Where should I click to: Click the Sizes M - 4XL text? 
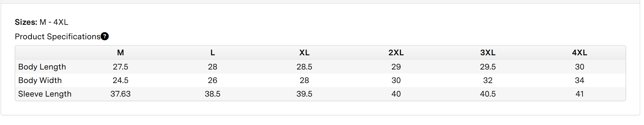click(42, 22)
